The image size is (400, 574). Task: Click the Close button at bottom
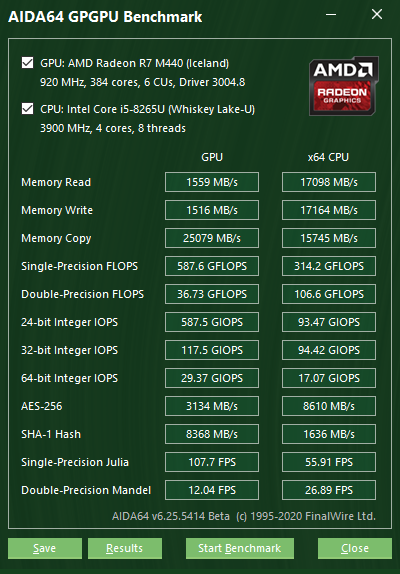pos(355,548)
